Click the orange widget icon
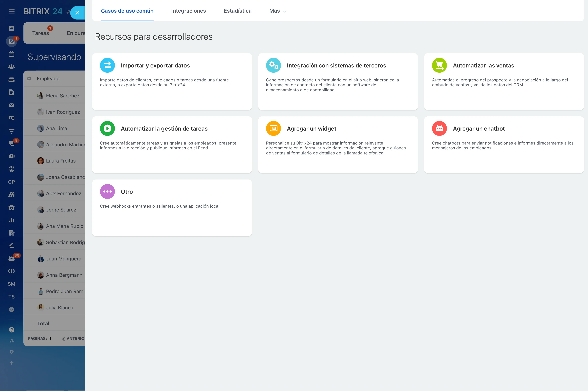 (x=273, y=128)
